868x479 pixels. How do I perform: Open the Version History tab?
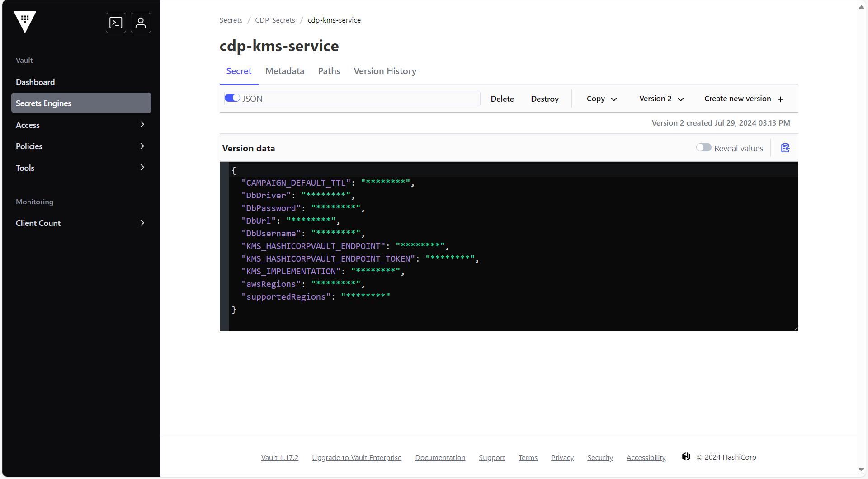click(x=385, y=71)
